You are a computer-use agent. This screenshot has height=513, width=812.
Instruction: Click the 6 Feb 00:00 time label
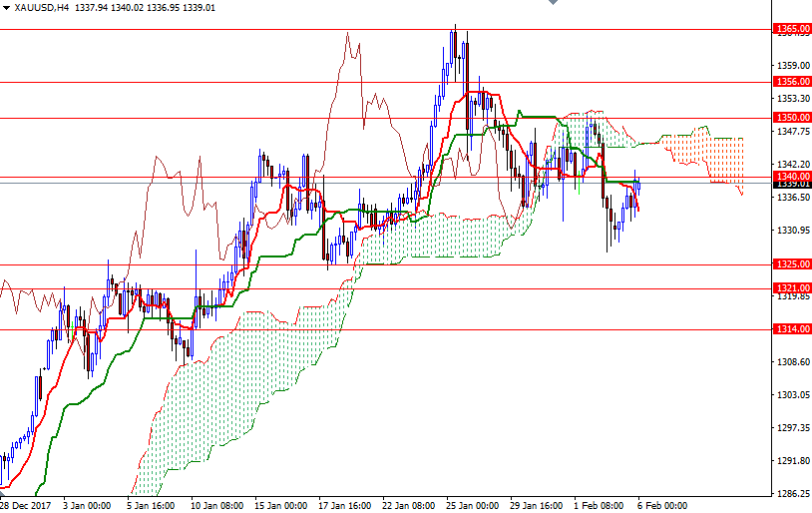[662, 505]
